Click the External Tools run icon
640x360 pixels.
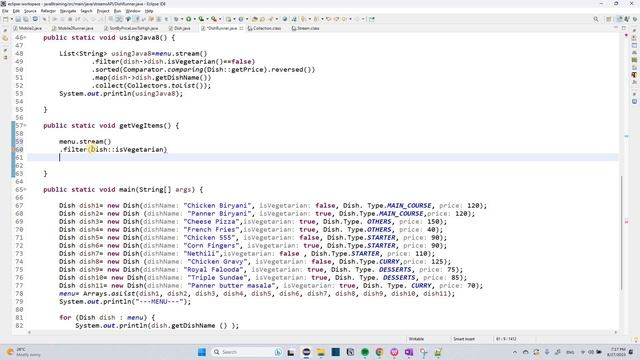click(214, 19)
